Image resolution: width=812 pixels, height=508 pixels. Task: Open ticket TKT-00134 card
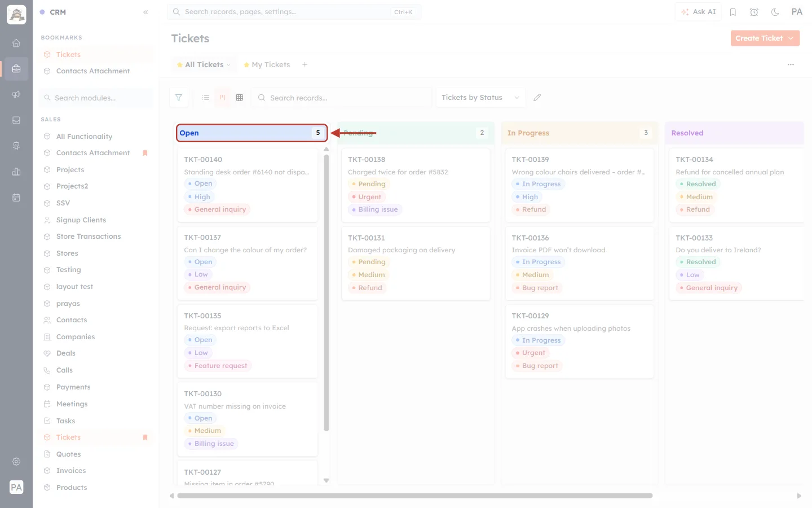(736, 185)
